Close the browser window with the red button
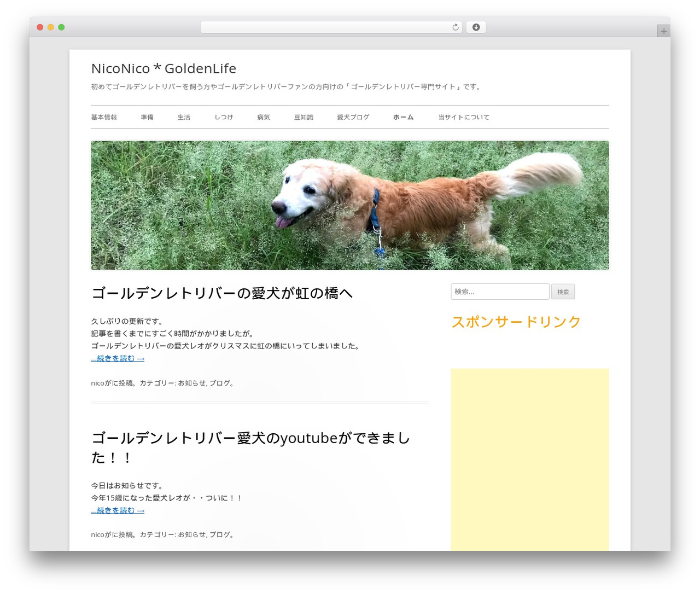The image size is (700, 593). [x=40, y=27]
